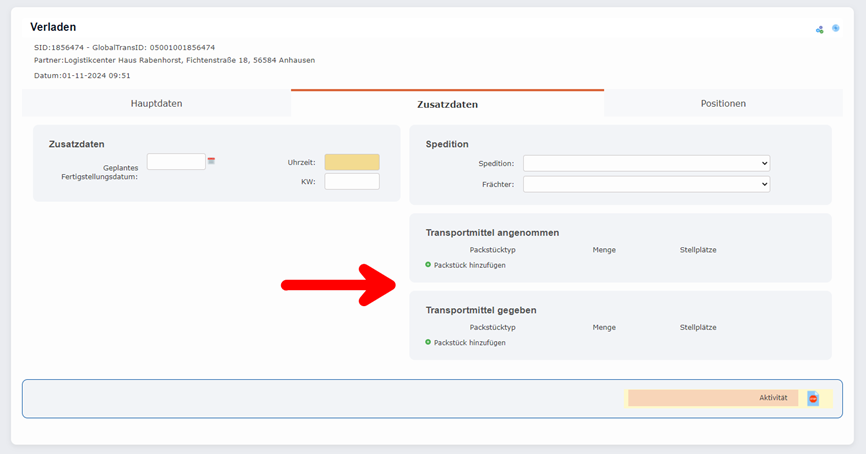
Task: Click the three-circle workflow icon beside Verladen header
Action: point(820,29)
